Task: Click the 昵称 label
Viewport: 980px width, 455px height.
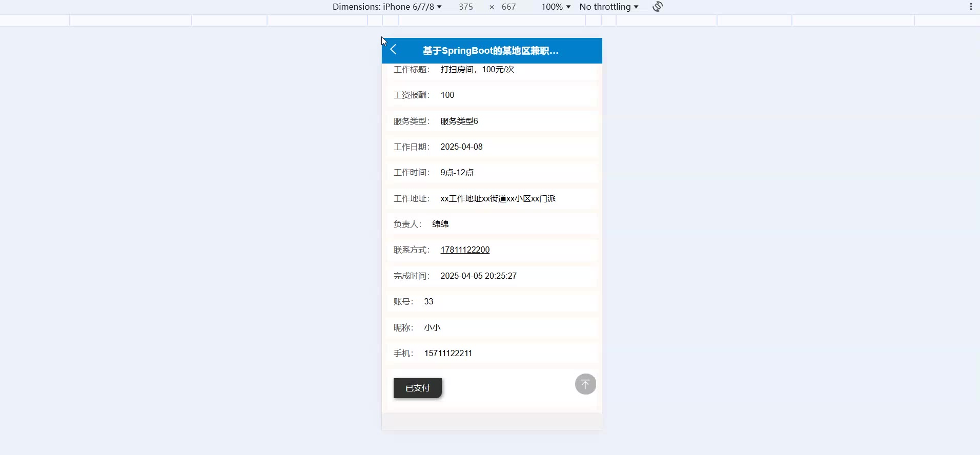Action: point(403,327)
